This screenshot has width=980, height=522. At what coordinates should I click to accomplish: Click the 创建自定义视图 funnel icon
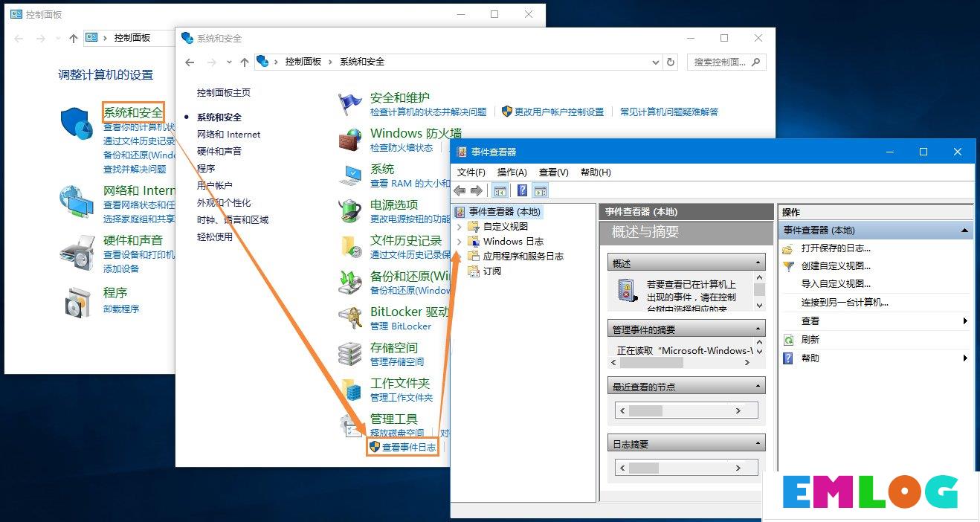[x=788, y=266]
